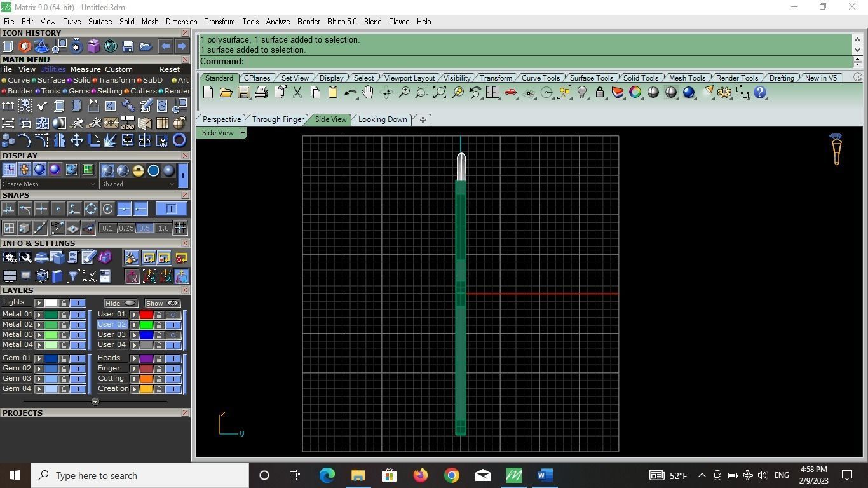Click the orange cube icon in Icon History
The image size is (868, 488).
point(25,46)
